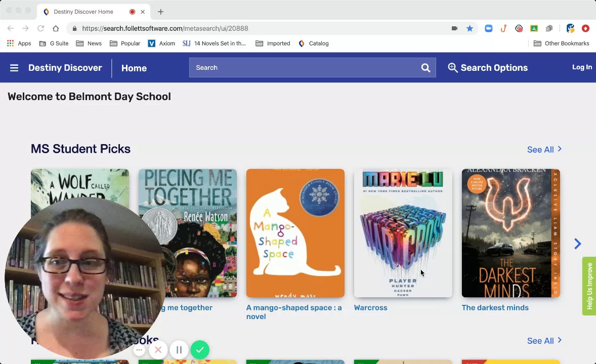Open a new browser tab
Screen dimensions: 596x364
(160, 12)
